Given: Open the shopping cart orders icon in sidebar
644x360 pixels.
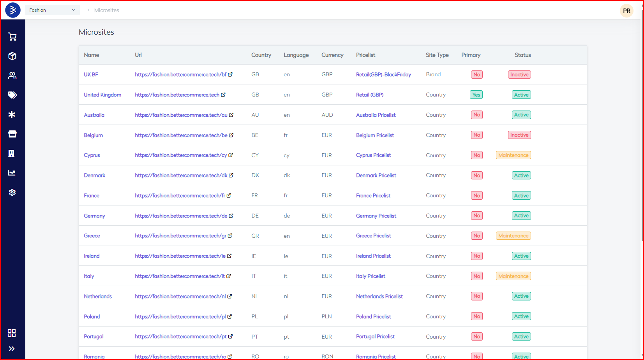Looking at the screenshot, I should (12, 37).
